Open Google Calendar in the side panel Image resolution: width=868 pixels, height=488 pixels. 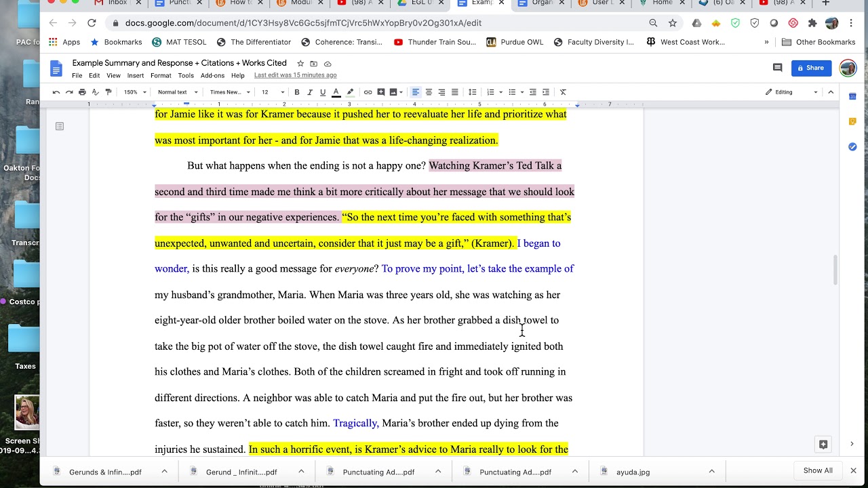click(852, 96)
